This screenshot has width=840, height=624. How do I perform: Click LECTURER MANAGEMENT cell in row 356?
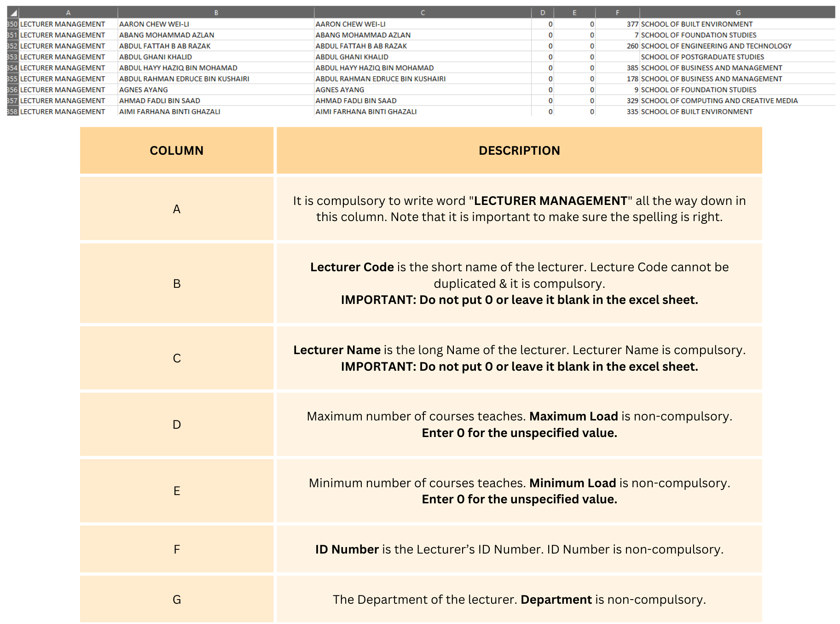(x=63, y=90)
